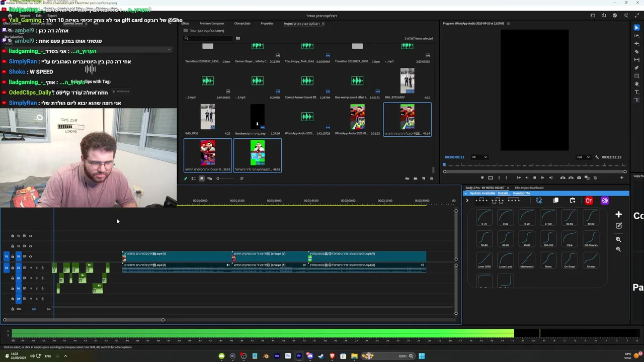Click Program monitor scrub bar playhead
The height and width of the screenshot is (362, 644).
tap(444, 164)
